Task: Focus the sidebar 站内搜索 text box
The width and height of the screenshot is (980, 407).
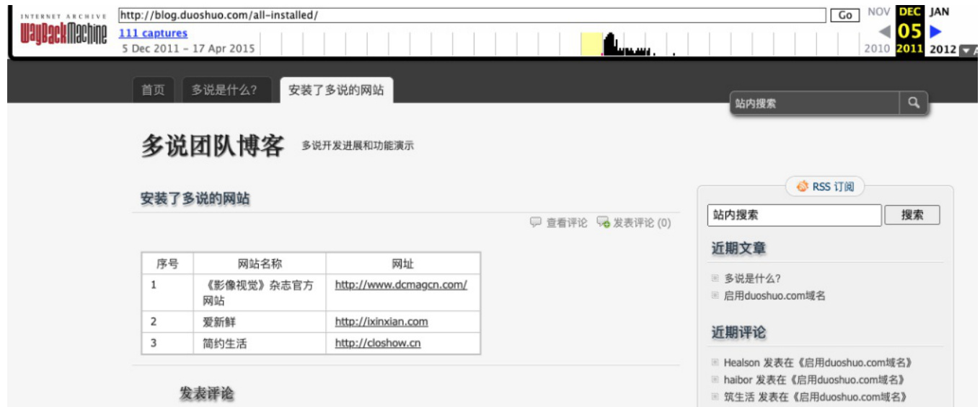Action: (x=795, y=215)
